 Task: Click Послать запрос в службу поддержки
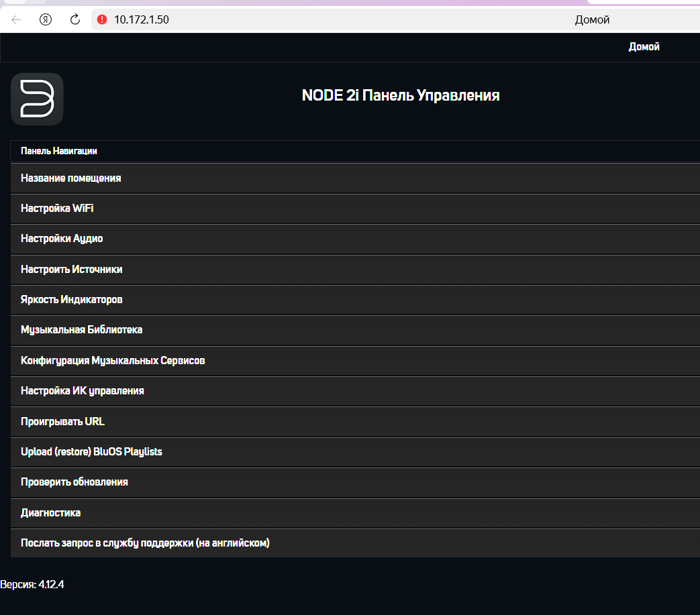[x=145, y=543]
